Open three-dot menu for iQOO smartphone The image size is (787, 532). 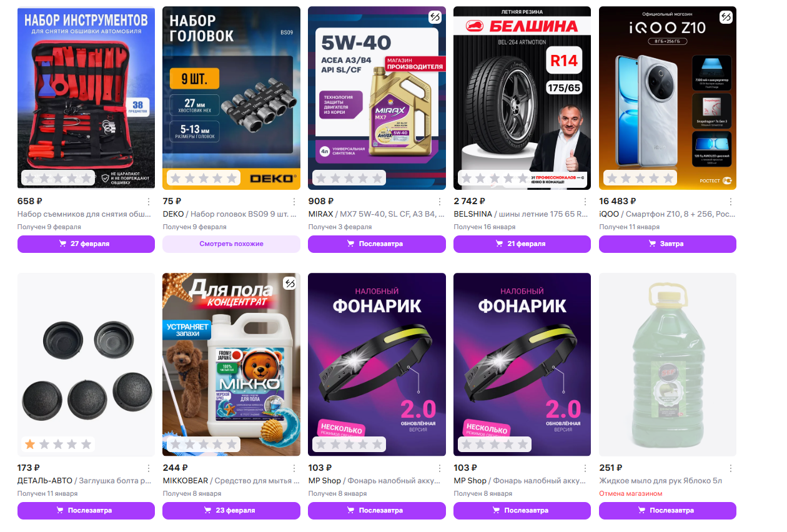[x=731, y=202]
